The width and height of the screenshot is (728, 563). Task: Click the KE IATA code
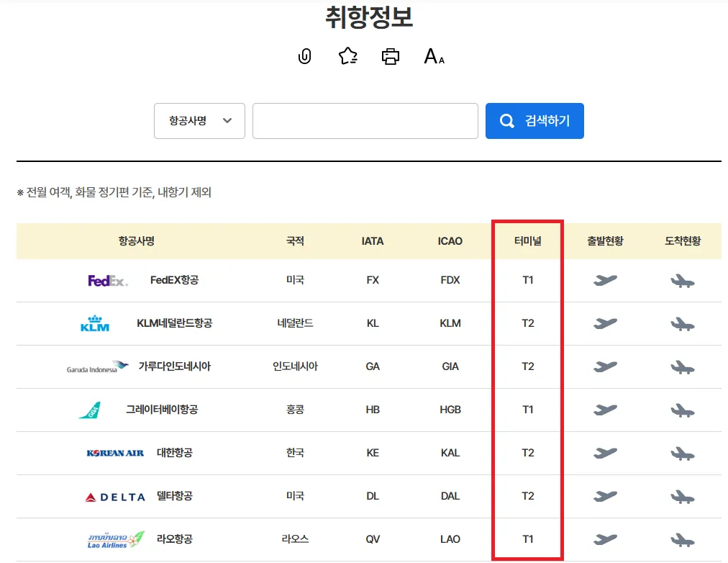373,453
